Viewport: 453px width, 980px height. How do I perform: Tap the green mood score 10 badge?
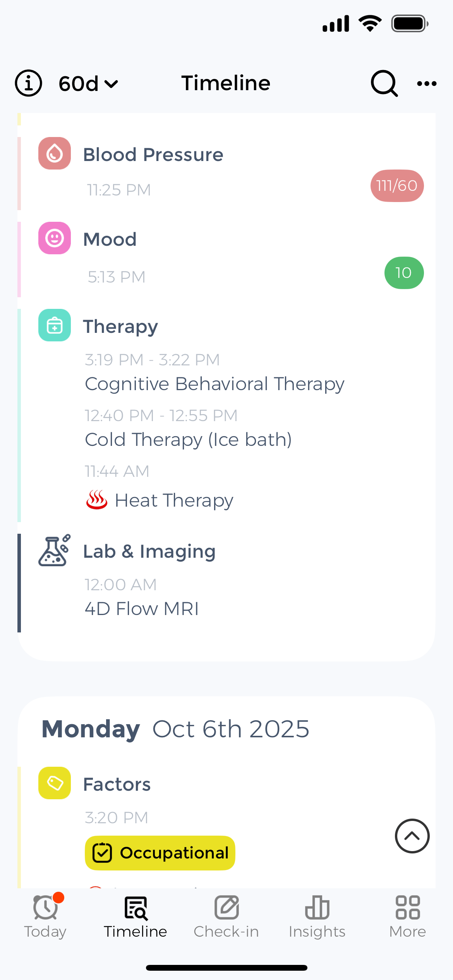pyautogui.click(x=404, y=273)
